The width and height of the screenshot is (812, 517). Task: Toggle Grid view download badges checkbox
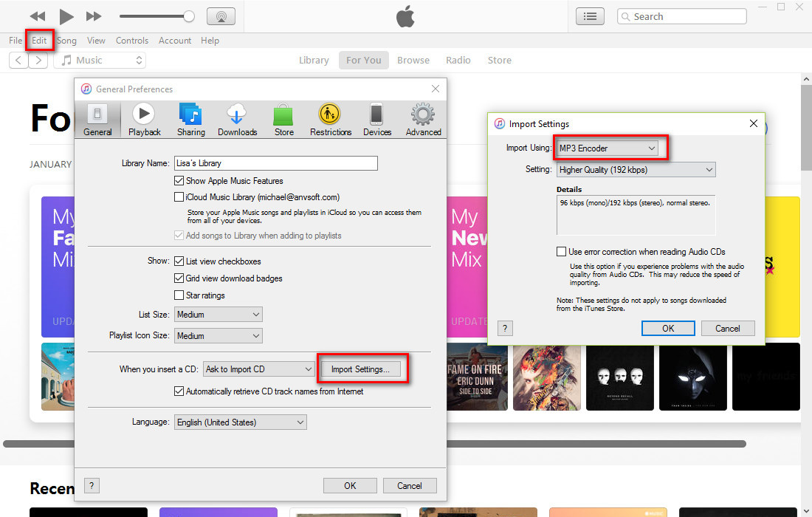point(179,278)
